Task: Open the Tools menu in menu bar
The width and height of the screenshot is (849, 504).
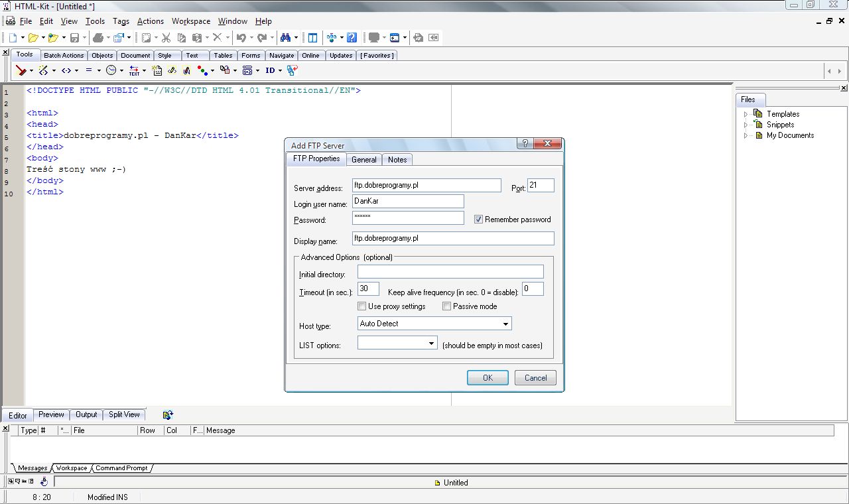Action: tap(95, 21)
